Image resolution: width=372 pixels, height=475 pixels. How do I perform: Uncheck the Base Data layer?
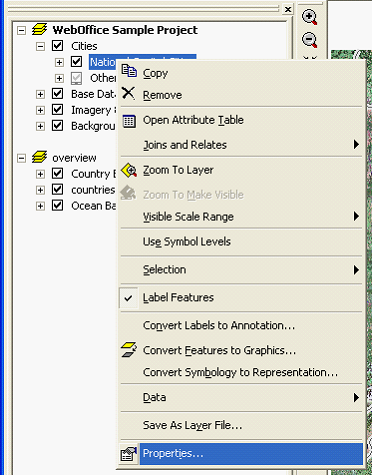tap(57, 94)
